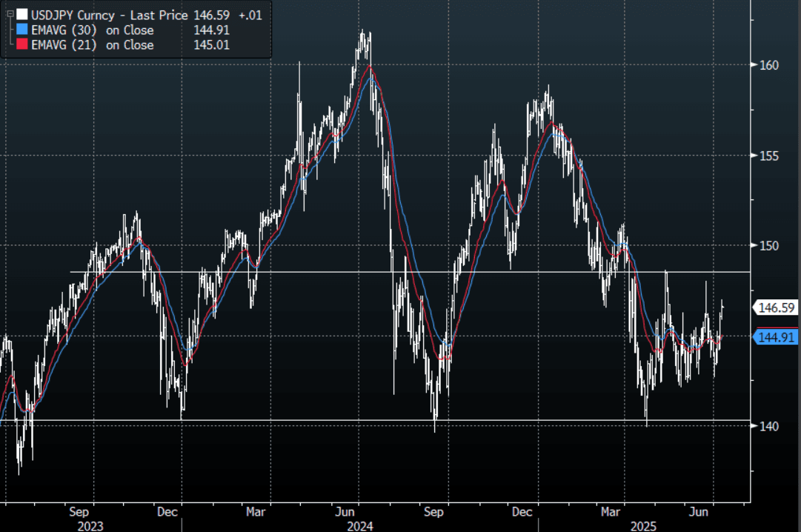Click the blue 144.91 EMA price tag
This screenshot has width=801, height=532.
(x=776, y=338)
